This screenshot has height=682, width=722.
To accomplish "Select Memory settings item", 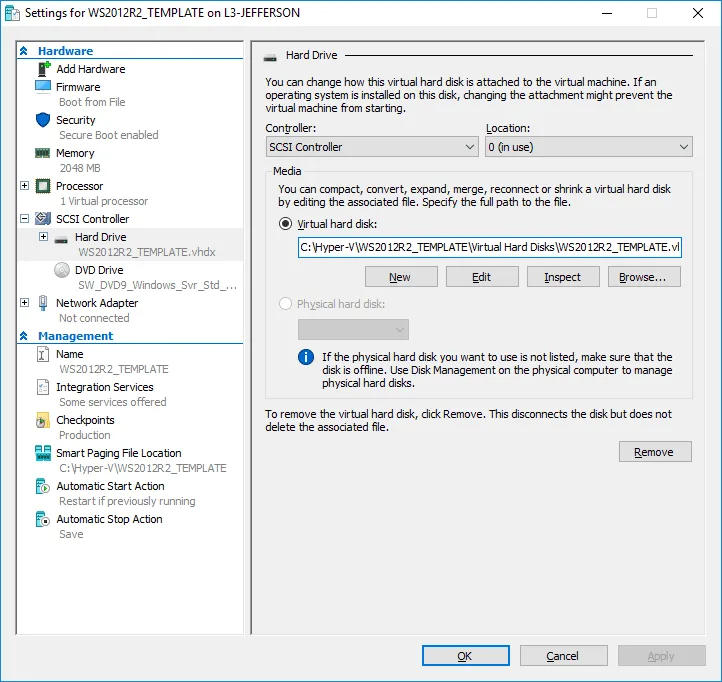I will pos(75,153).
